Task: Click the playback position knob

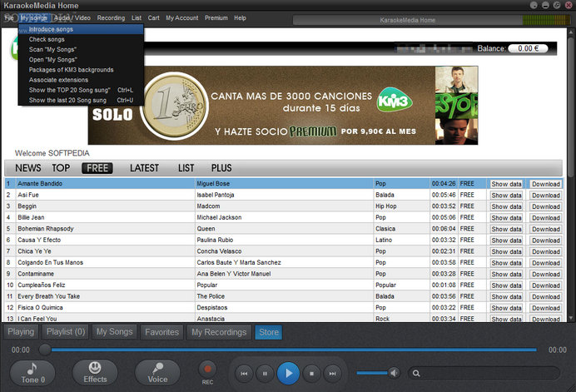Action: pos(45,350)
